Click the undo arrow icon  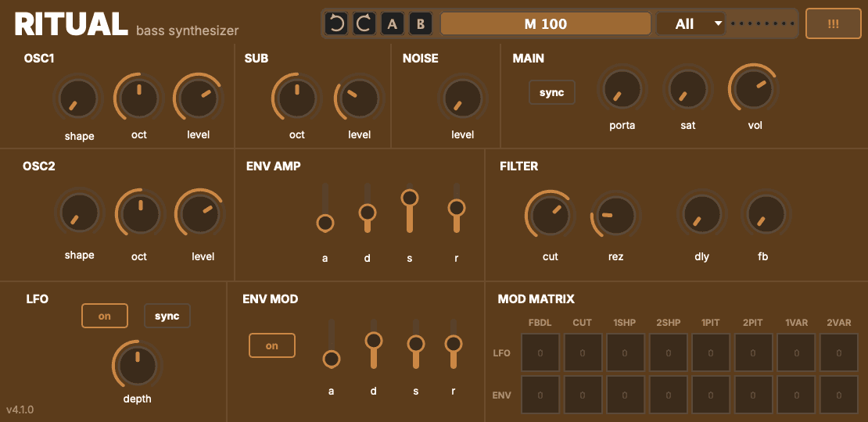pos(336,23)
